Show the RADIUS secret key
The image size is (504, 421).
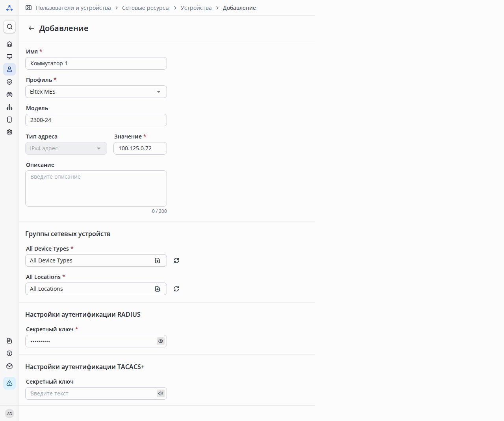tap(161, 341)
